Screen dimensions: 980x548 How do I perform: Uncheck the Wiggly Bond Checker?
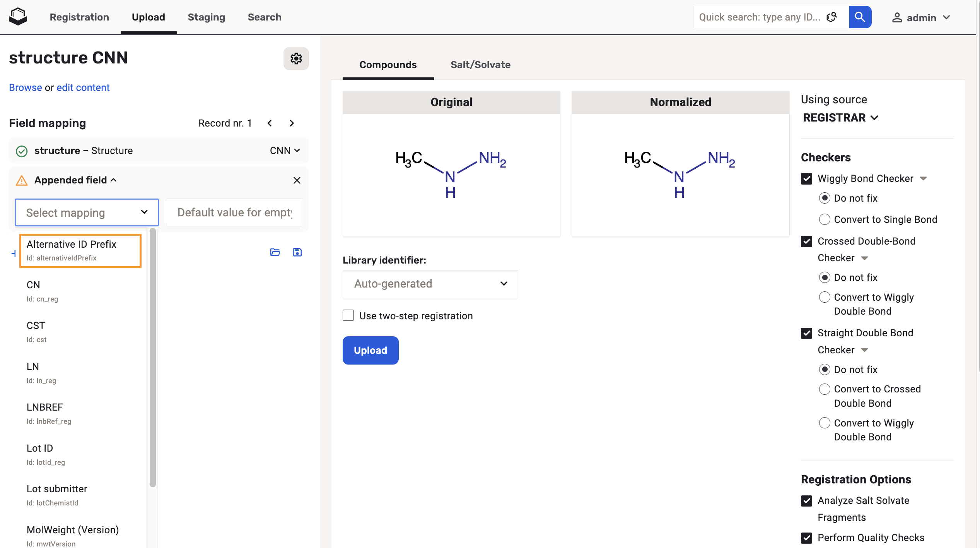(806, 178)
